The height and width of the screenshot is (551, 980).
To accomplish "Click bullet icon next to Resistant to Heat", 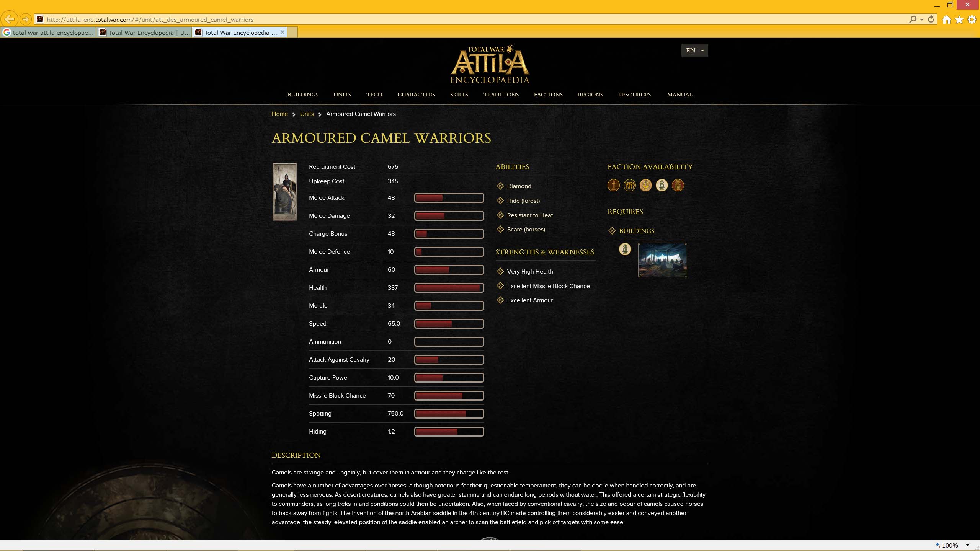I will tap(500, 215).
